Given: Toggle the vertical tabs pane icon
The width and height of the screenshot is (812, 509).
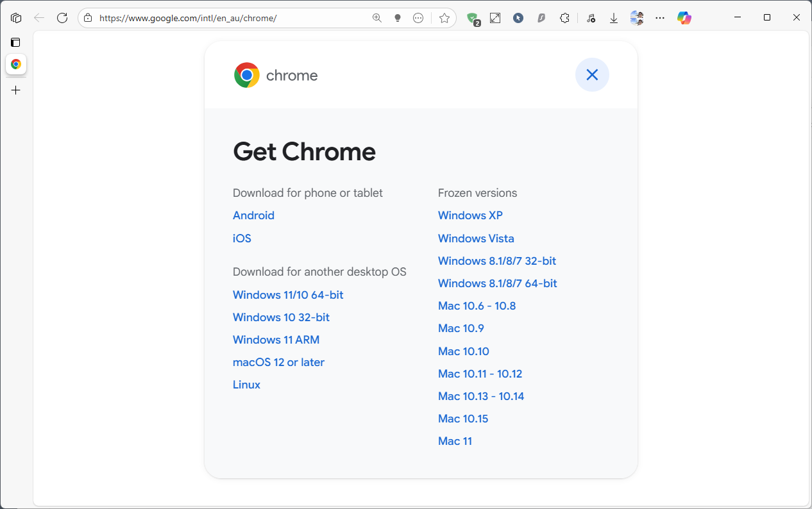Looking at the screenshot, I should 15,42.
